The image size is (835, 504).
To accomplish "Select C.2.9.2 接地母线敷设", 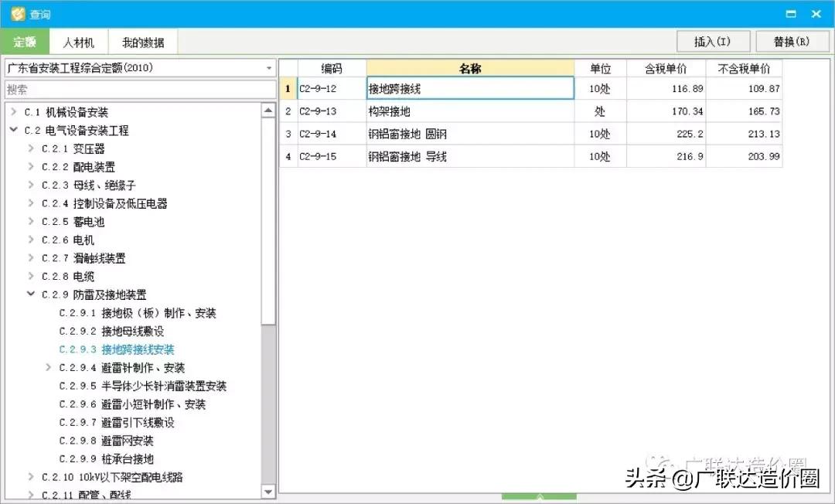I will pos(111,331).
